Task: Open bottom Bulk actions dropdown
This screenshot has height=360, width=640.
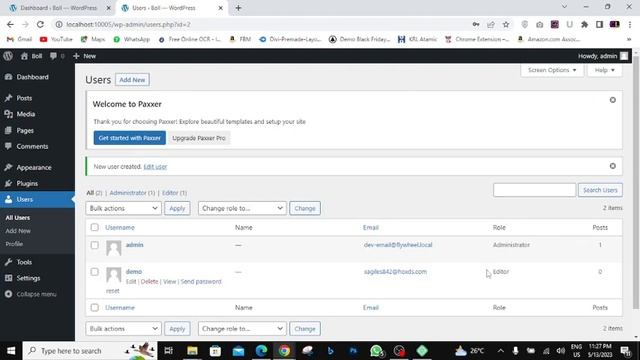Action: [123, 329]
